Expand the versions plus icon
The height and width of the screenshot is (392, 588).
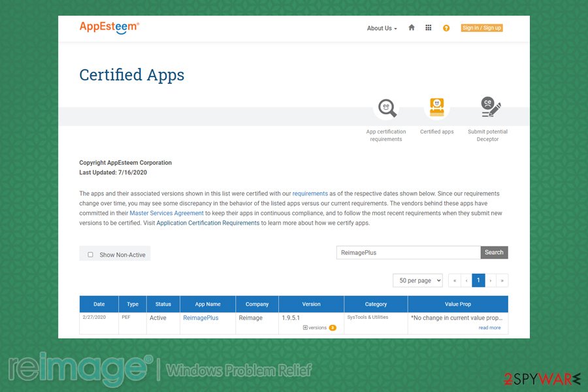pos(305,327)
